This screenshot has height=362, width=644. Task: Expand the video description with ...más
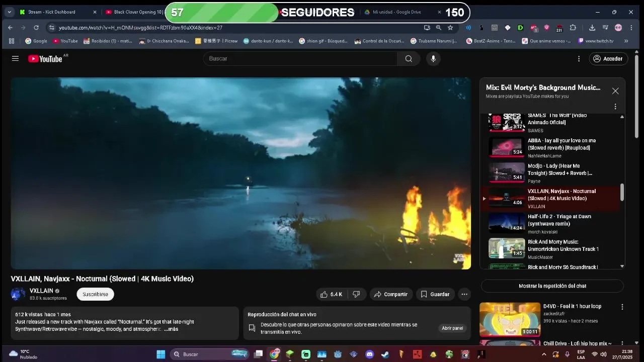pos(171,329)
